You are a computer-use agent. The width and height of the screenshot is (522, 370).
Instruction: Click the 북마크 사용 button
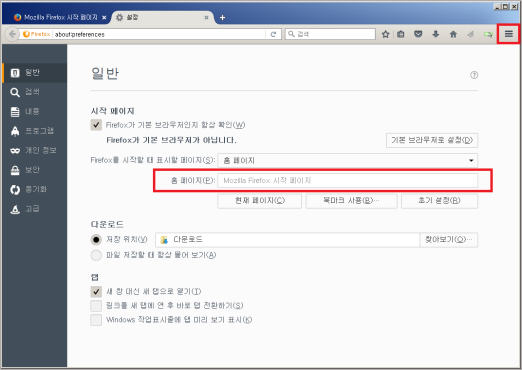(351, 201)
